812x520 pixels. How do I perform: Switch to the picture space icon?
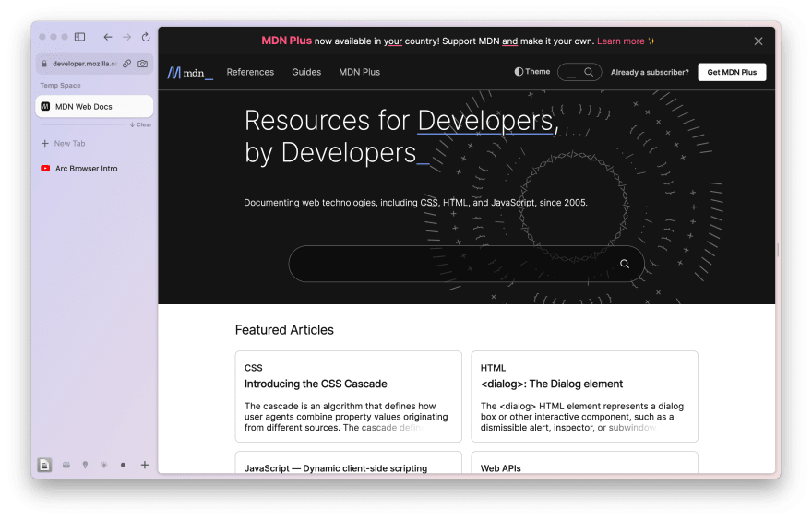click(x=66, y=465)
